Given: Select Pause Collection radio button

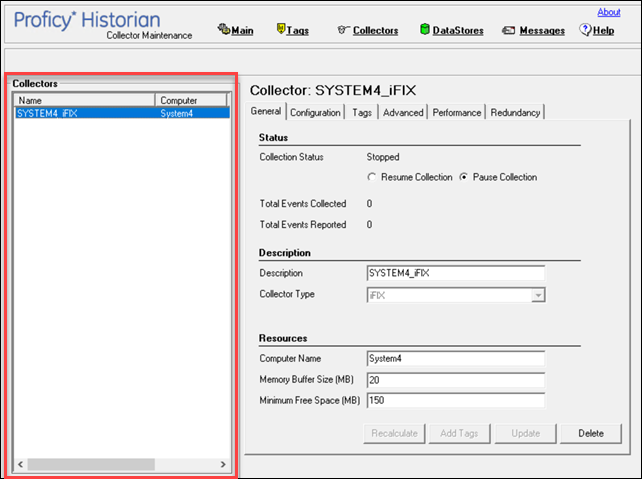Looking at the screenshot, I should click(x=463, y=177).
